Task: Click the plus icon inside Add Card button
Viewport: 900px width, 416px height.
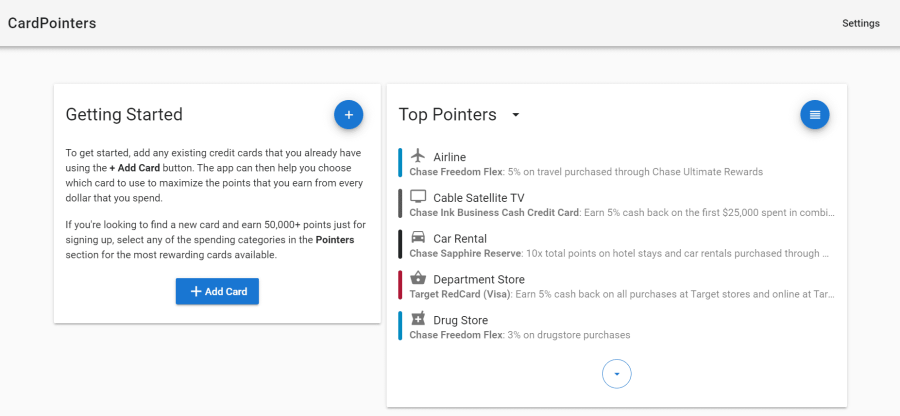Action: [196, 291]
